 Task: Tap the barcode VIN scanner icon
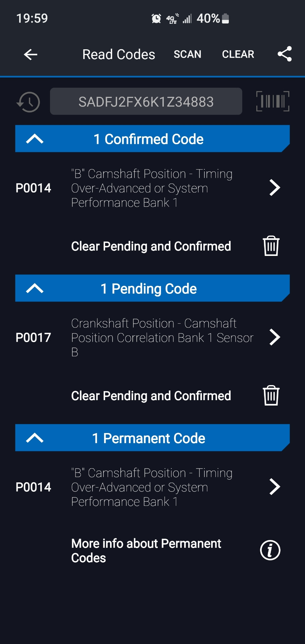[272, 101]
